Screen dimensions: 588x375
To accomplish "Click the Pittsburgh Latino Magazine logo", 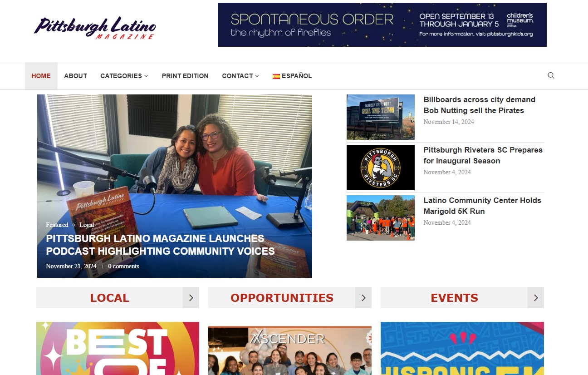I will 95,27.
